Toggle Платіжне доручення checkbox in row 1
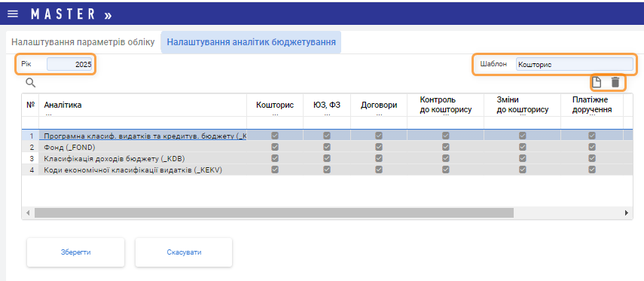The height and width of the screenshot is (281, 644). [592, 135]
